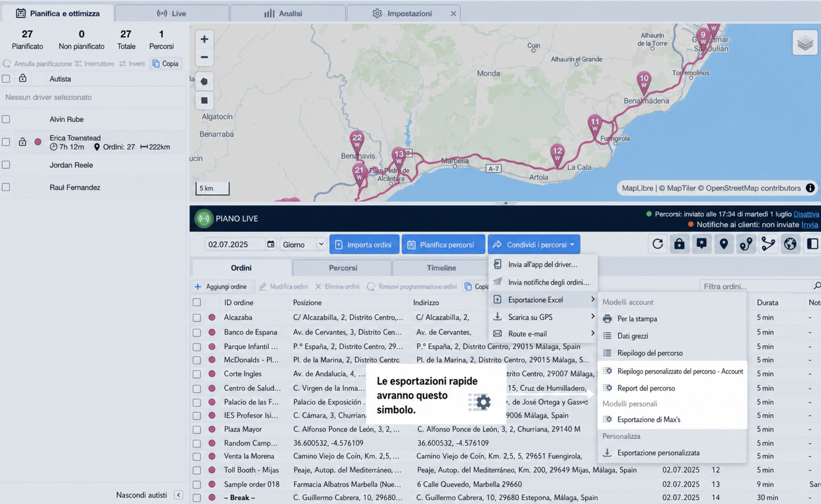Click map marker number 11
Viewport: 821px width, 504px height.
pos(595,125)
